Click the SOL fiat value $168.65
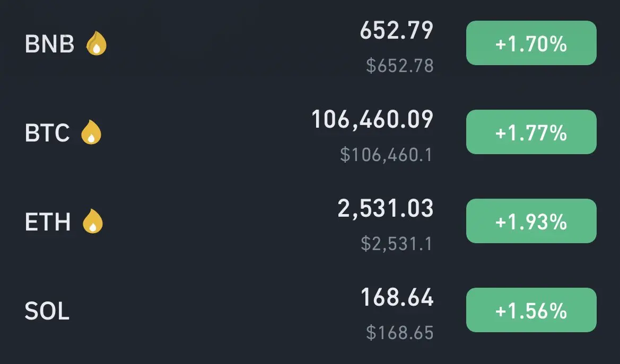The width and height of the screenshot is (620, 364). (x=400, y=332)
